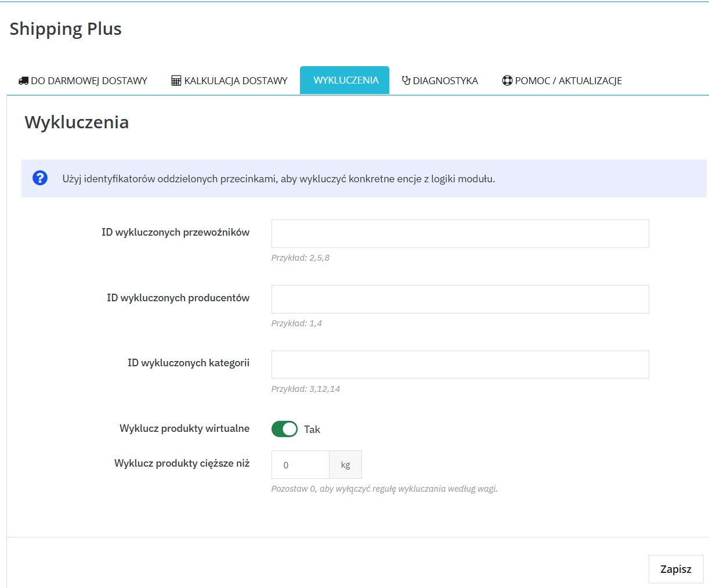Click the ID wykluczonych przewoźników input field
The image size is (709, 588).
460,233
